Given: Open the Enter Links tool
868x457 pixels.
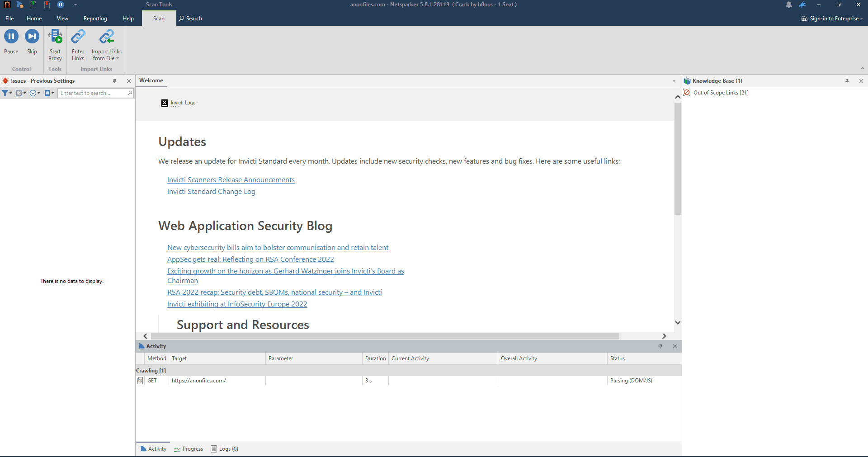Looking at the screenshot, I should pyautogui.click(x=78, y=37).
